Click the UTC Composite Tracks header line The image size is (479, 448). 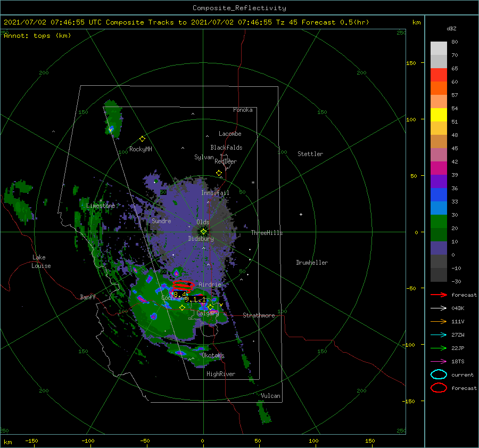point(186,22)
